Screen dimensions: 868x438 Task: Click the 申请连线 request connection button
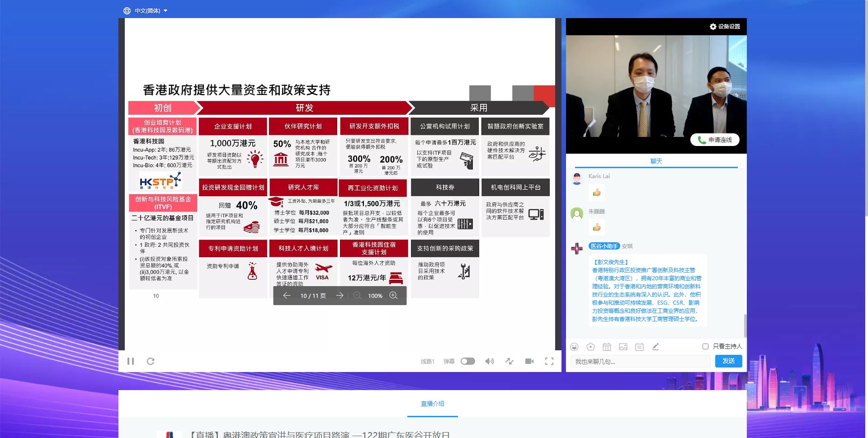715,140
